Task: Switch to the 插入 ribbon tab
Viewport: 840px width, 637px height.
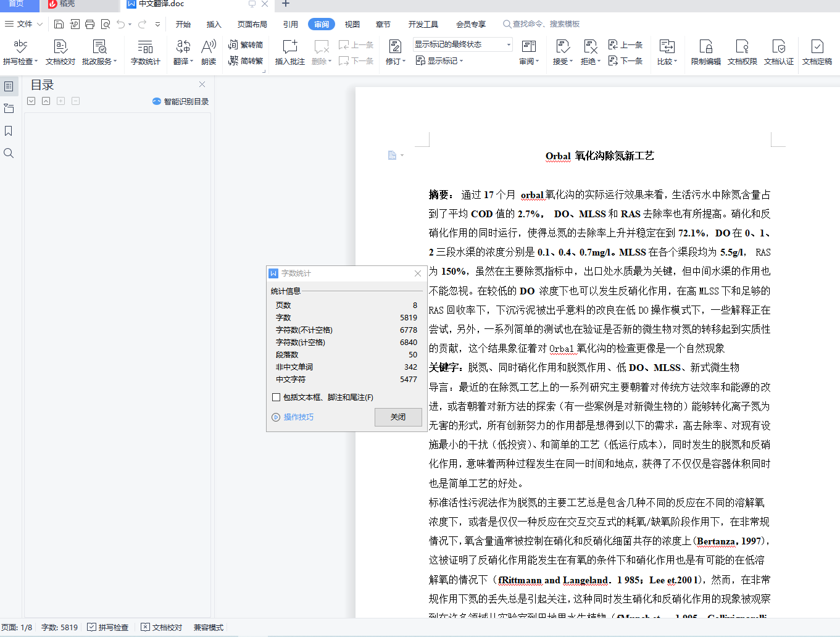Action: [x=214, y=24]
